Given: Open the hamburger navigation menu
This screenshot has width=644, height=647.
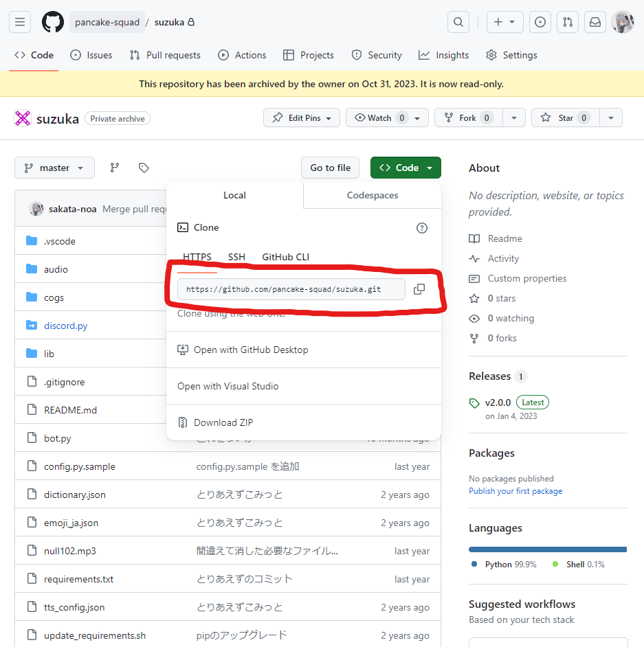Looking at the screenshot, I should [x=20, y=22].
